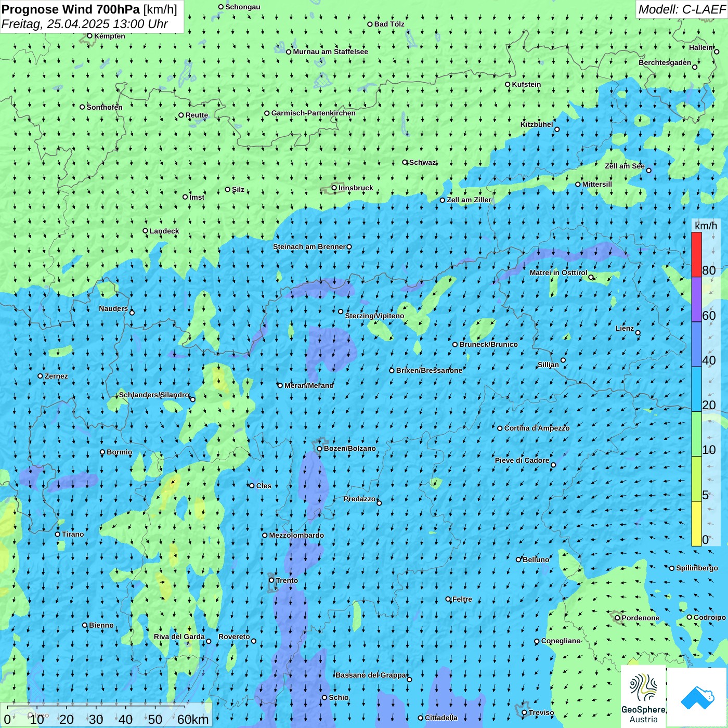Click the Mezzolombardo label

pyautogui.click(x=296, y=535)
